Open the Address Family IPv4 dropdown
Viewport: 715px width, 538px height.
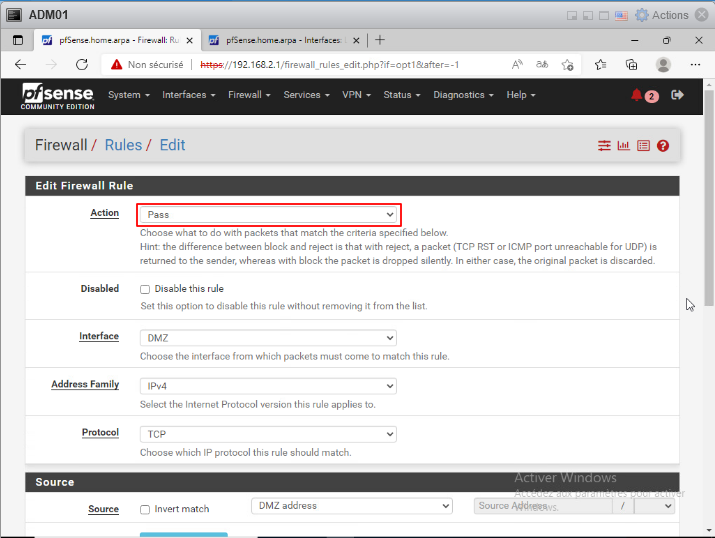click(268, 386)
